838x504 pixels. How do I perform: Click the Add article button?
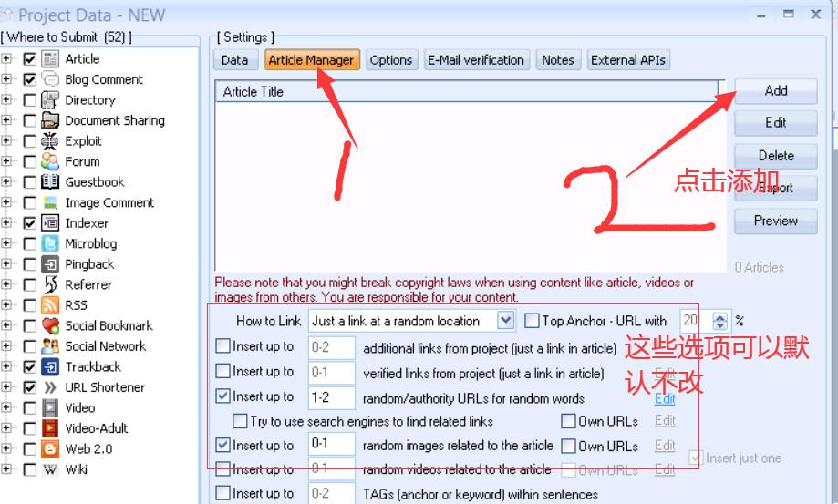click(x=776, y=90)
